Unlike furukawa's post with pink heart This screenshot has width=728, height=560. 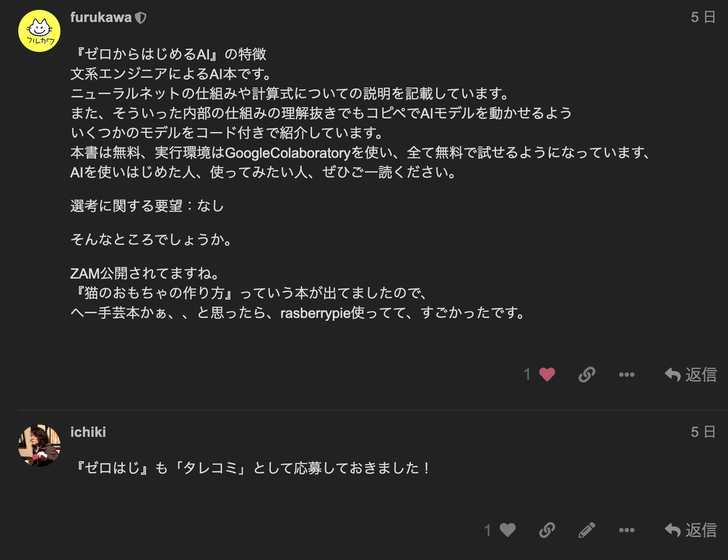(x=547, y=374)
